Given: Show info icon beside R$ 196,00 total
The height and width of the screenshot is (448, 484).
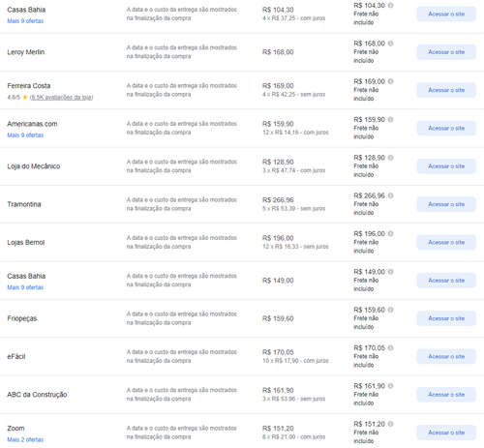Looking at the screenshot, I should tap(390, 234).
